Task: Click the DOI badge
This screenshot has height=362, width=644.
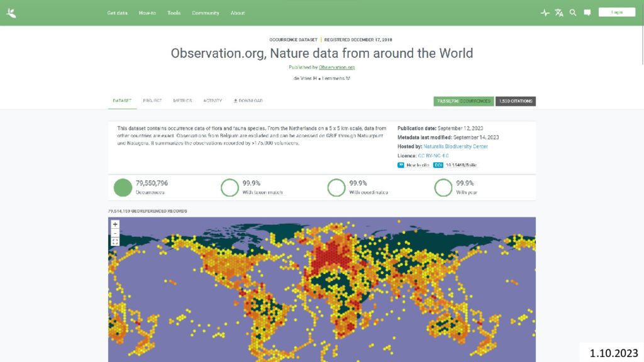Action: (455, 165)
